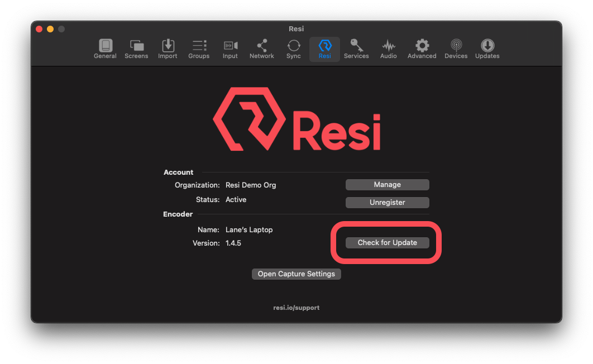Open the General preferences pane

point(105,49)
